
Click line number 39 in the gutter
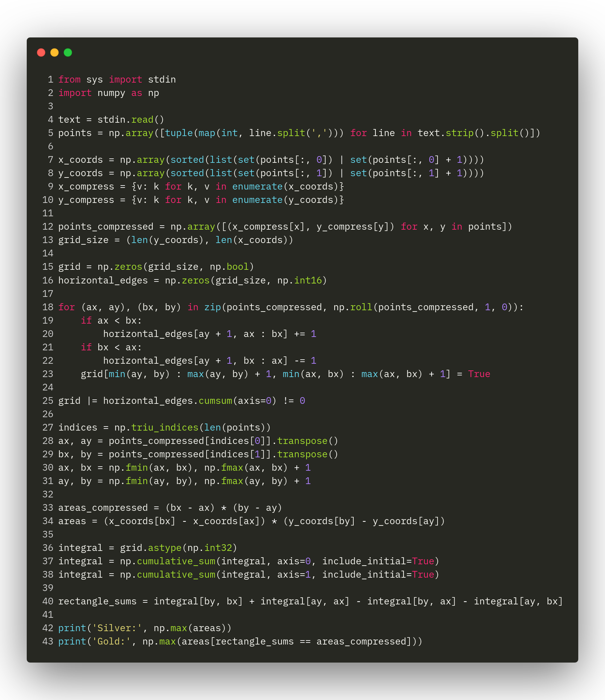coord(48,588)
